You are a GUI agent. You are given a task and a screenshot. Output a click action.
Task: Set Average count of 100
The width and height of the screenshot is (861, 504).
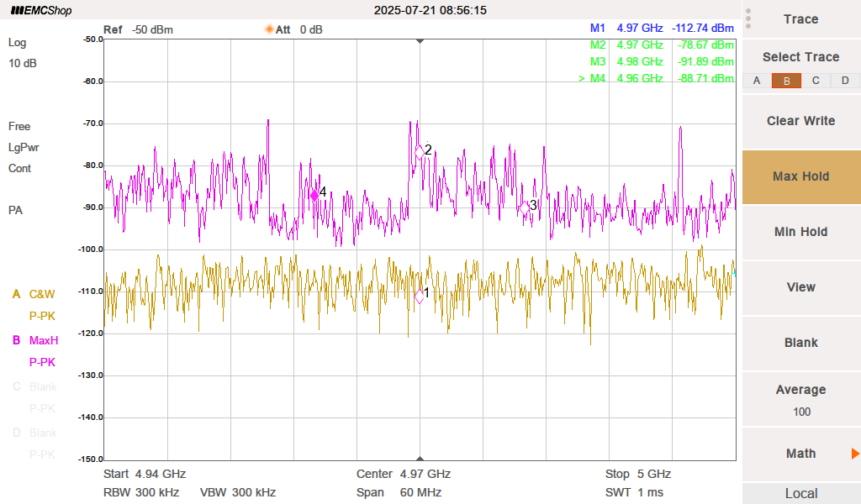[x=800, y=400]
